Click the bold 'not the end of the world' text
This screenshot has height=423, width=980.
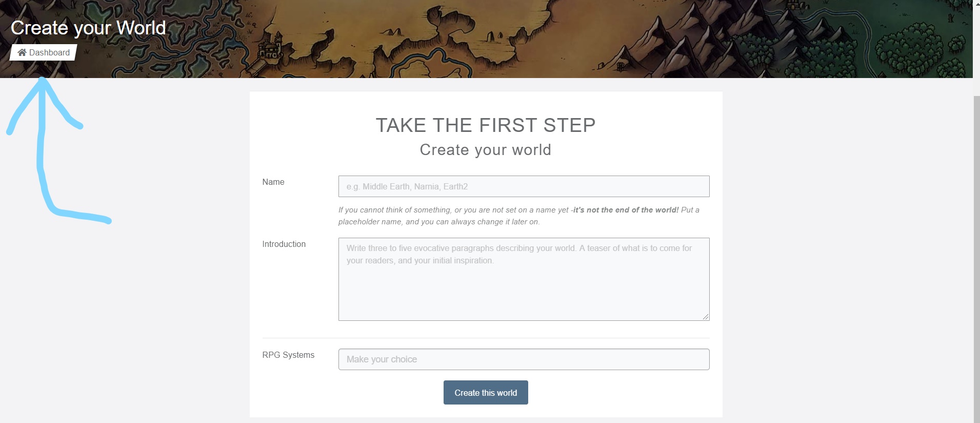[x=626, y=210]
